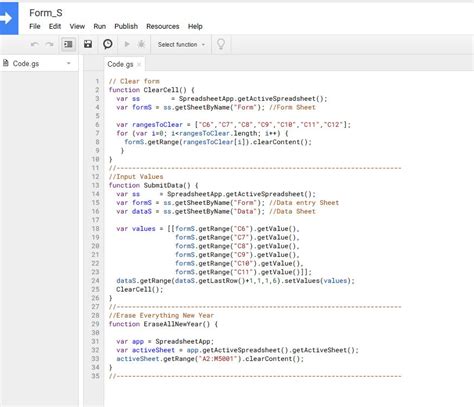
Task: Click the 'var rangesToClear' code line
Action: [x=233, y=125]
